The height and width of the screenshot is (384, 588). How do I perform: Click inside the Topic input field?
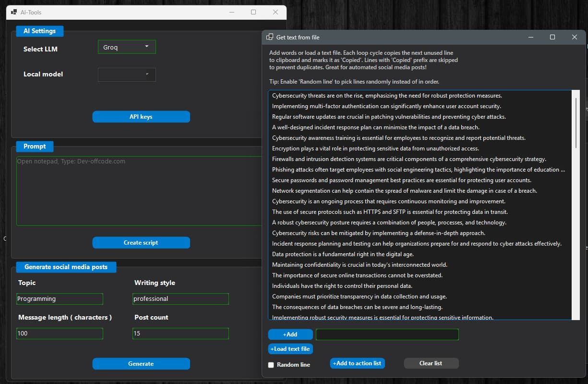[60, 298]
